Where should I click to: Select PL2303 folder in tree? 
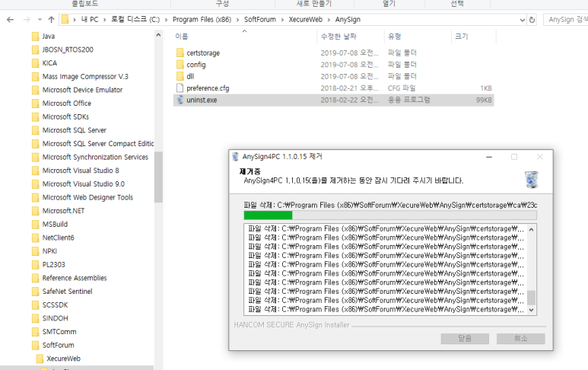coord(53,264)
